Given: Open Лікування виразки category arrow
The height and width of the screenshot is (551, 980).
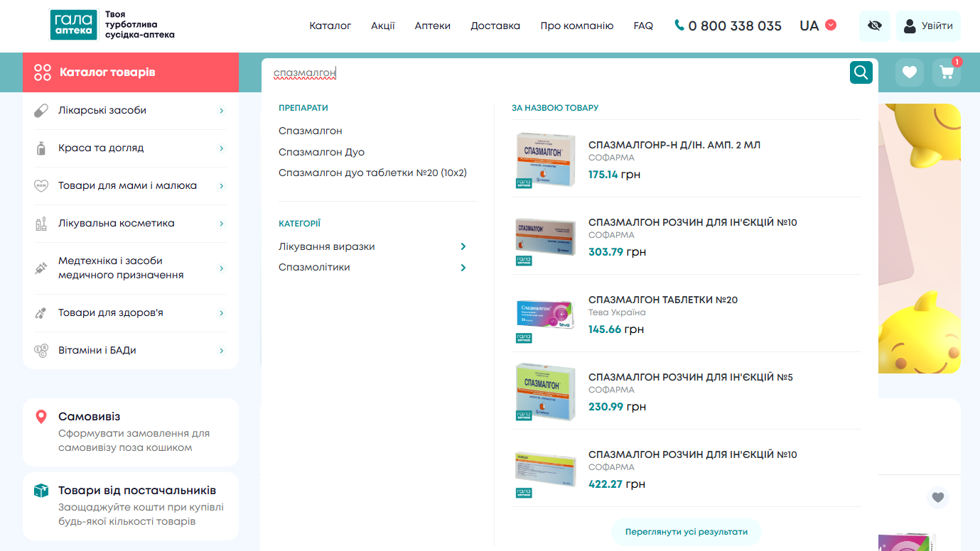Looking at the screenshot, I should (463, 246).
